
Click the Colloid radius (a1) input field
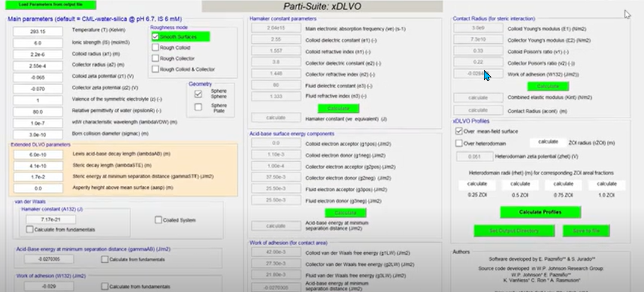(x=38, y=55)
